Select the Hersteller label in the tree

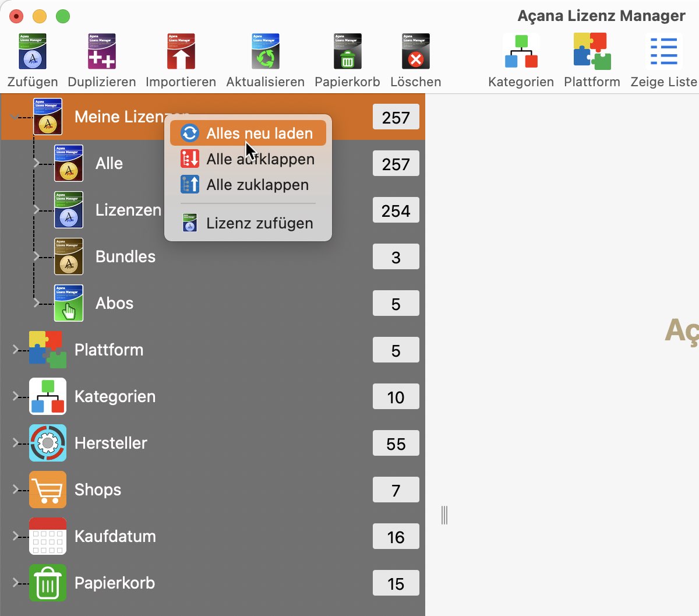[111, 443]
